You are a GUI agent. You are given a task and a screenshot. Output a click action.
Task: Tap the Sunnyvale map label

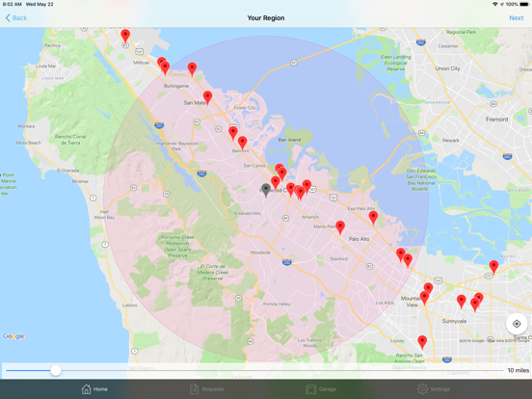tap(454, 321)
